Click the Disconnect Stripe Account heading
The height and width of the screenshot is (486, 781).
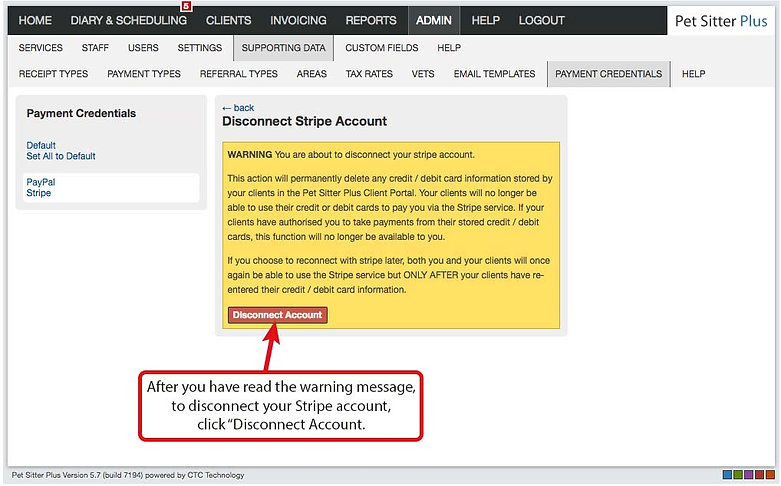click(x=304, y=122)
